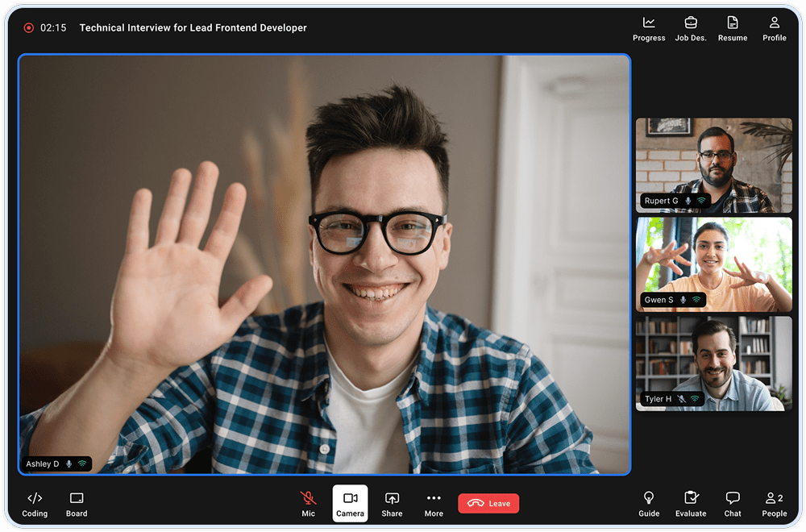Screen dimensions: 806x532
Task: Open the Chat panel
Action: (x=732, y=503)
